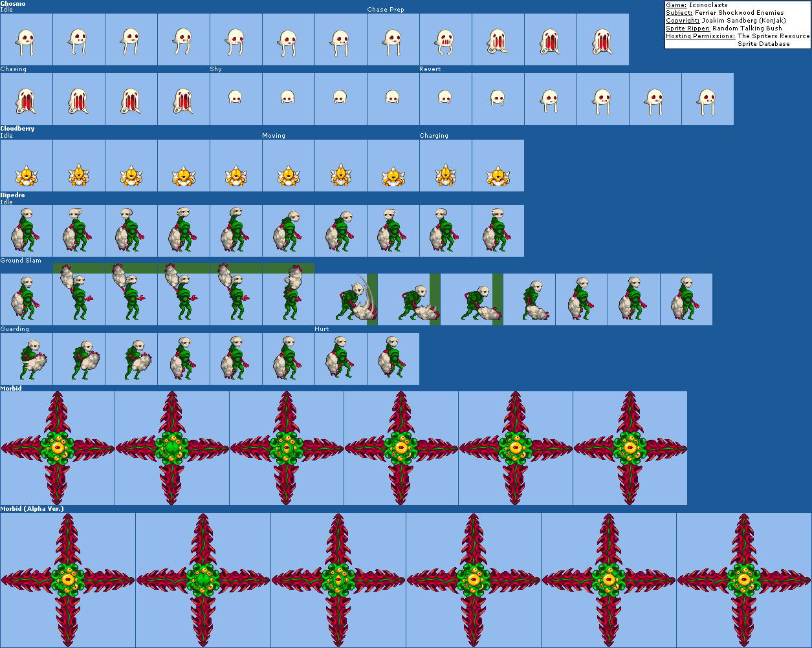Click the first Bipedro Idle frame

(x=26, y=231)
